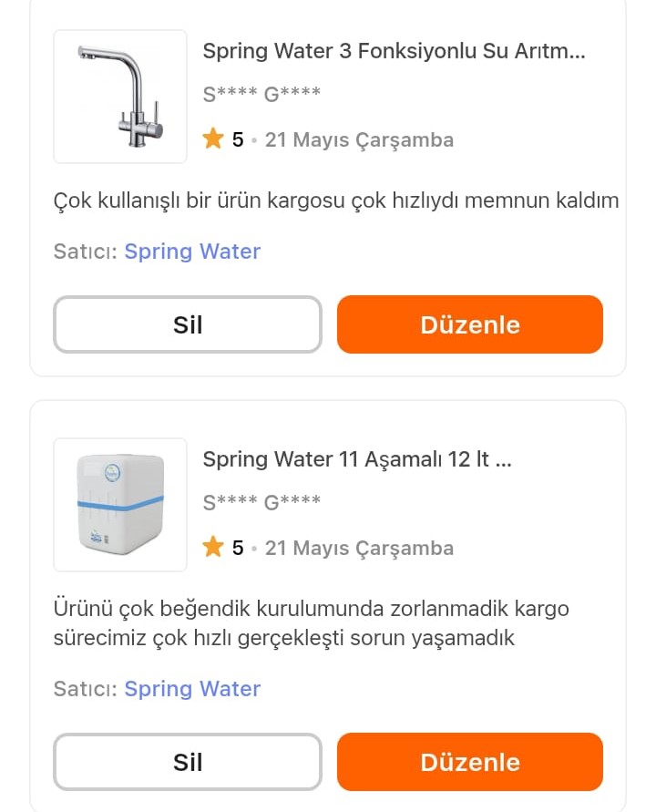Select second review's S**** G**** reviewer name
Viewport: 656px width, 812px height.
coord(261,502)
